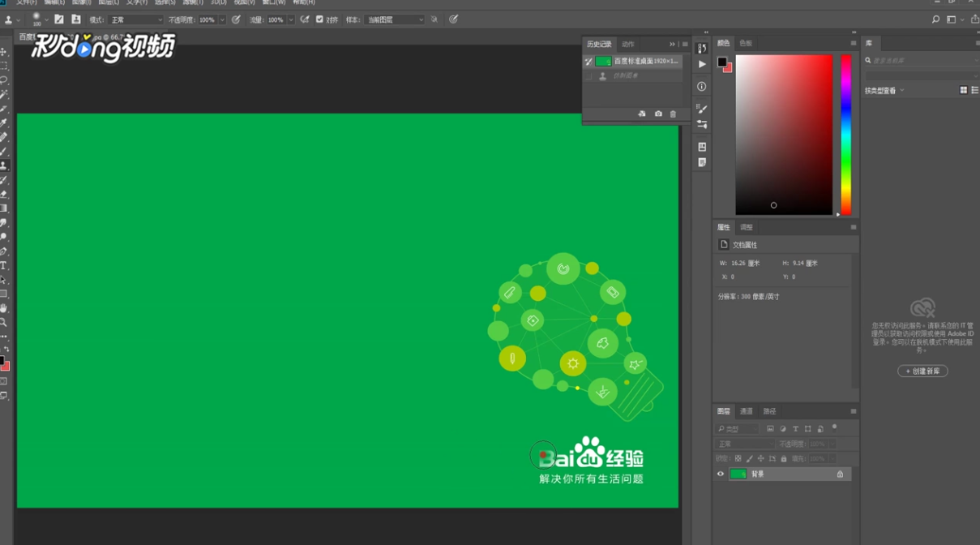Select the Rectangular Marquee tool

click(x=4, y=66)
